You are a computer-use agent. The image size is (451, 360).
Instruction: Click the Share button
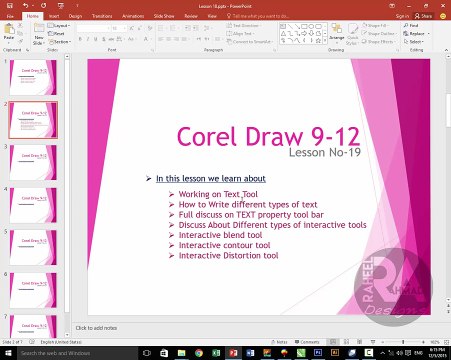[423, 16]
